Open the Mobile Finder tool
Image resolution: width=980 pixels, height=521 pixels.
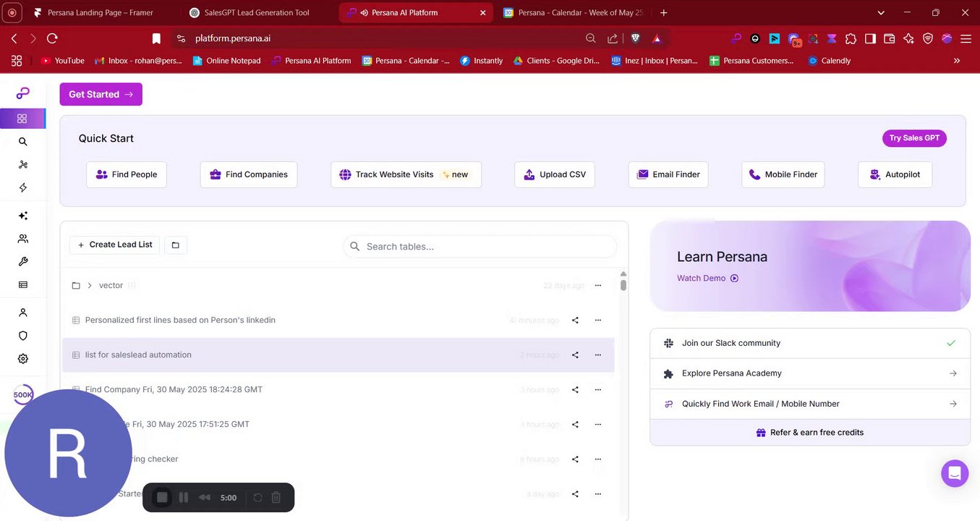point(783,174)
